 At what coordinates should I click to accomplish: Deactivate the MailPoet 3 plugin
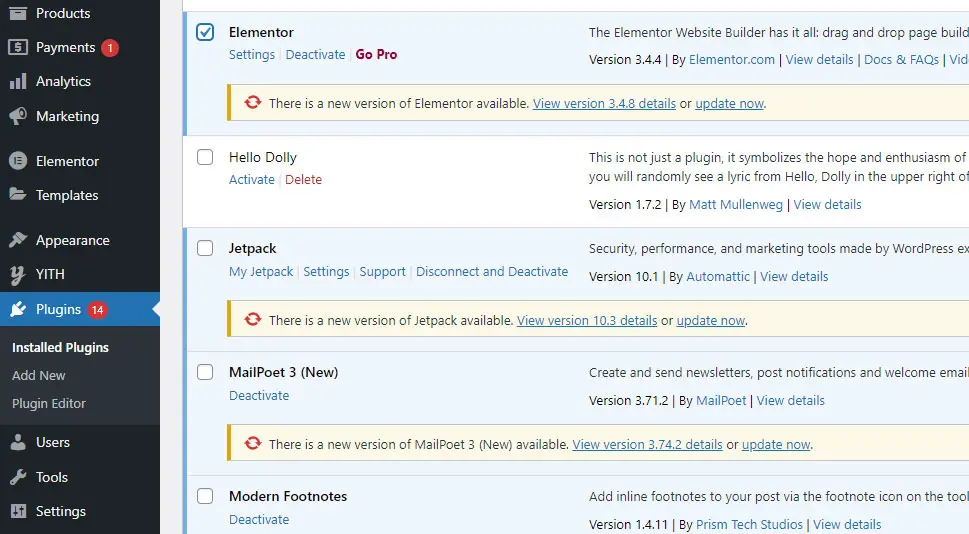click(x=259, y=396)
